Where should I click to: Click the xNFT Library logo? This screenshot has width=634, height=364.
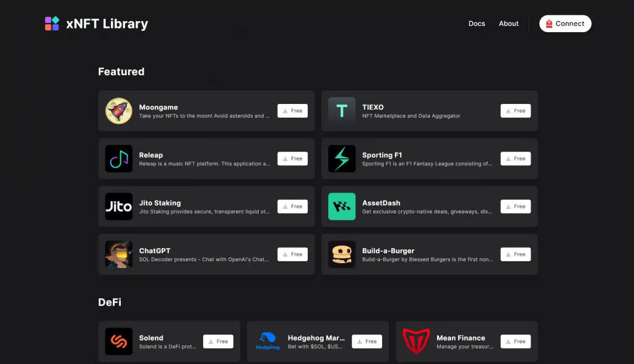pyautogui.click(x=96, y=24)
